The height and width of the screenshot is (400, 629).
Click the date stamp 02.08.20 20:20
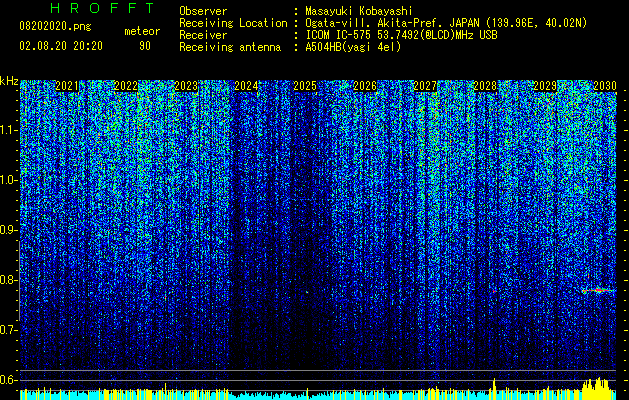61,46
